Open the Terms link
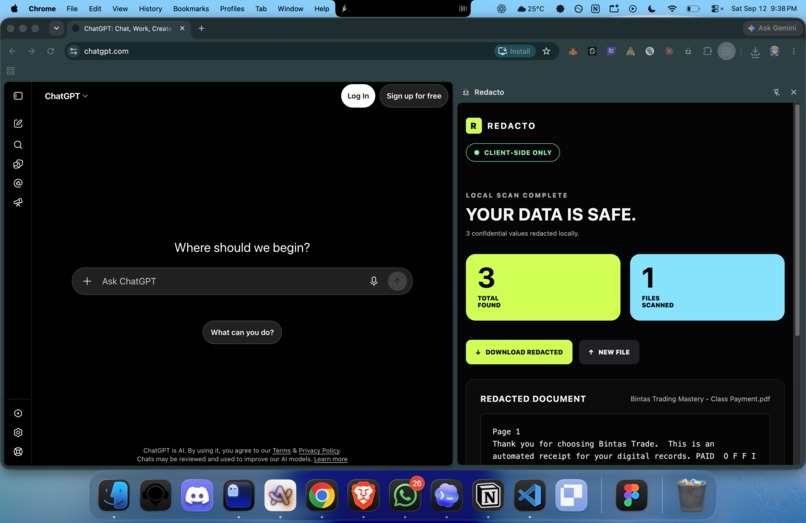806x523 pixels. [x=281, y=450]
